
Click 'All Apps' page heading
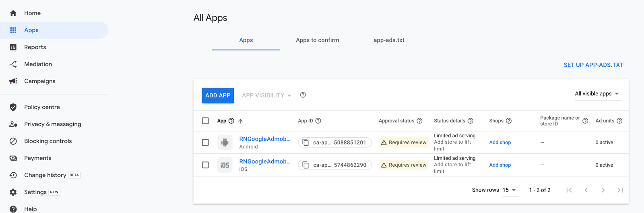tap(210, 18)
